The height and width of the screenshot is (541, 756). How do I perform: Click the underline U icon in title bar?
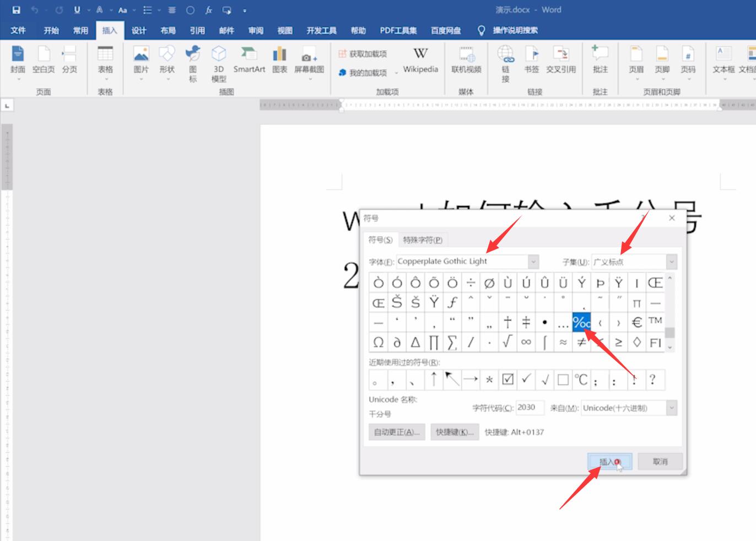pos(77,10)
